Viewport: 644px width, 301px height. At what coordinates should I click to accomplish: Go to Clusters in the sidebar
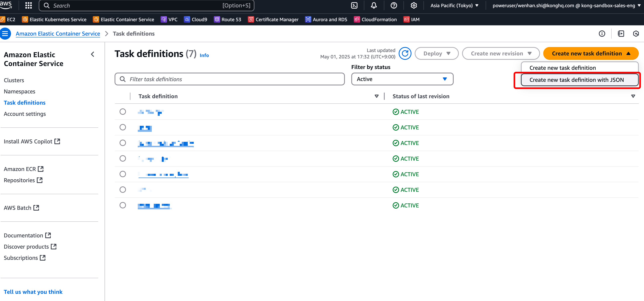tap(14, 80)
